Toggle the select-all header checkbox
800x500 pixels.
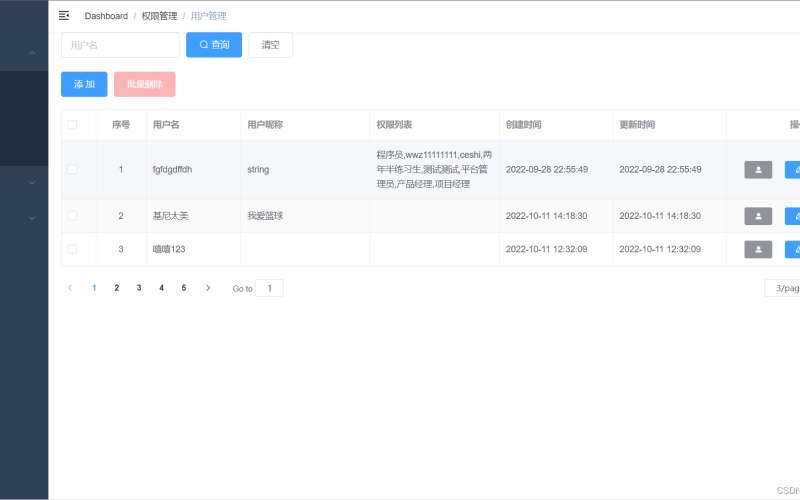pyautogui.click(x=72, y=124)
